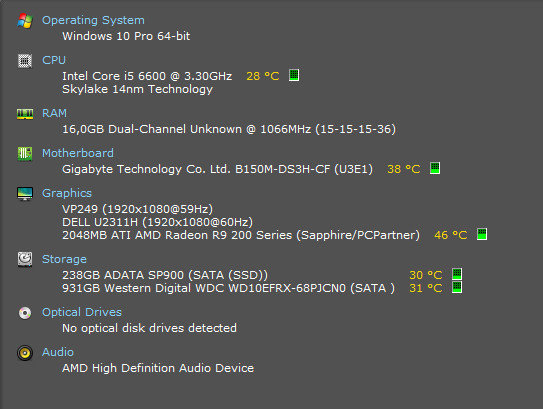Screen dimensions: 543x409
Task: Click the 46 °C GPU temperature reading
Action: click(x=451, y=235)
